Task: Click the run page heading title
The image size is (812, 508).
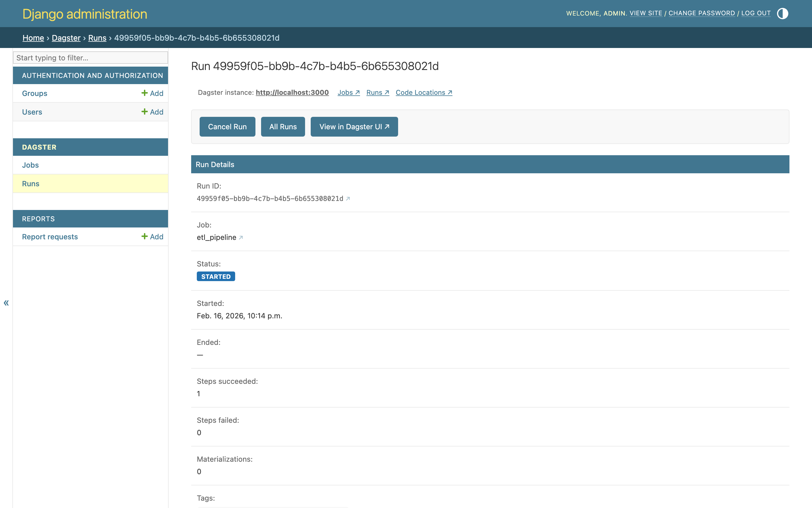Action: pos(315,66)
